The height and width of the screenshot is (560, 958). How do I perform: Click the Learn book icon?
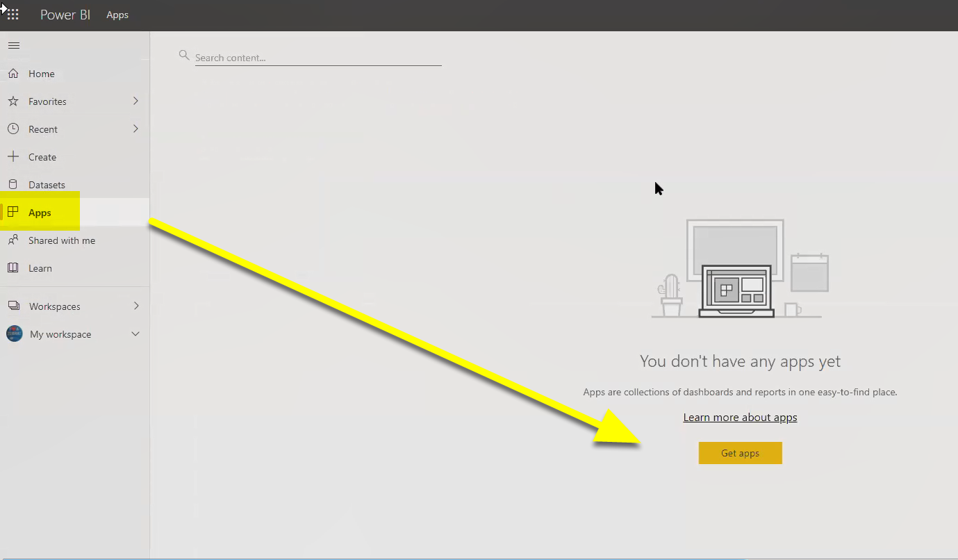[x=13, y=268]
